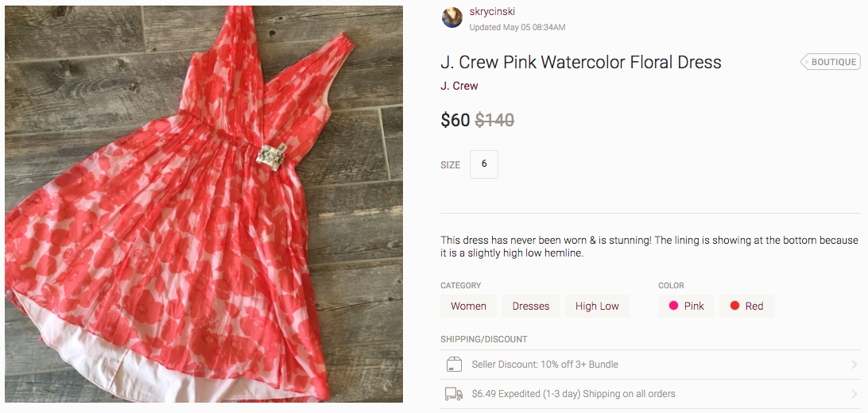Click the listing title J. Crew Pink Watercolor

581,62
